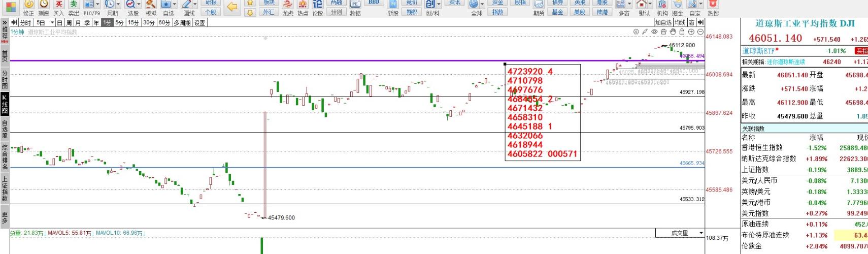Expand the left sidebar with » chevron
Viewport: 868px width, 254px height.
[5, 22]
